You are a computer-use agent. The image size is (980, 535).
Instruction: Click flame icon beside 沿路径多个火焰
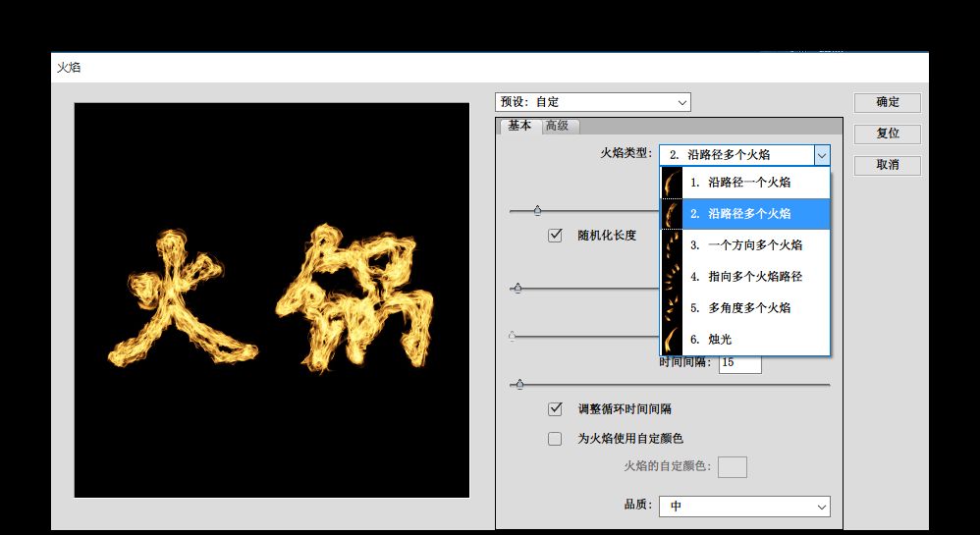click(672, 214)
